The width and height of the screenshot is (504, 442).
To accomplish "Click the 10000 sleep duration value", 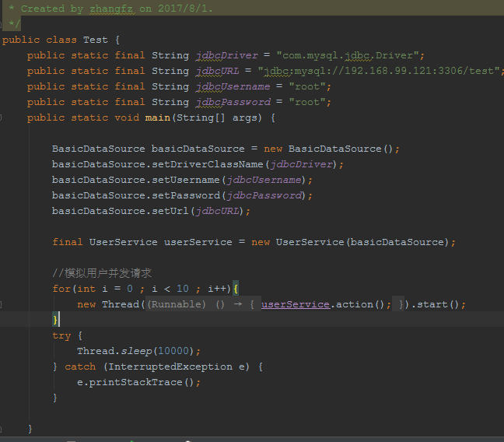I will 173,351.
